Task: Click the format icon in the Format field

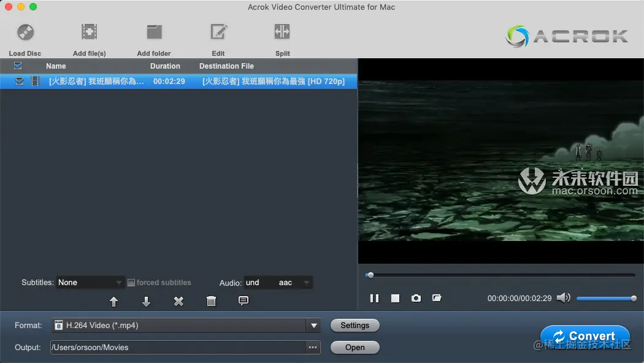Action: pyautogui.click(x=59, y=325)
